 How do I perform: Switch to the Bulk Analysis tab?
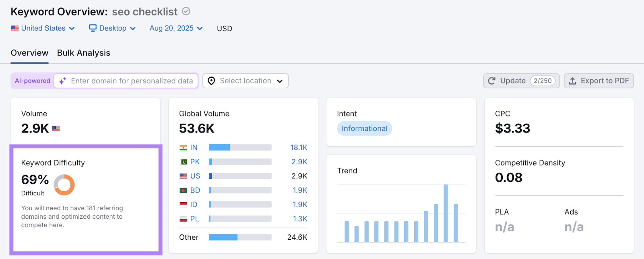tap(83, 53)
